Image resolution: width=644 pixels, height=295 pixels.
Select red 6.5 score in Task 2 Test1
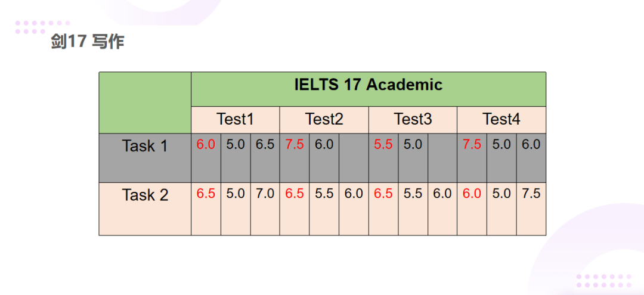pyautogui.click(x=206, y=194)
